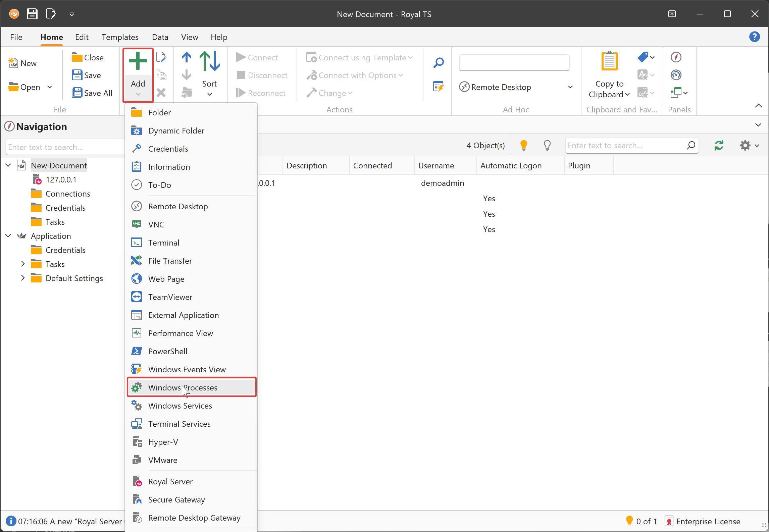Toggle the outlined lightbulb filter
Viewport: 769px width, 532px height.
pos(547,145)
